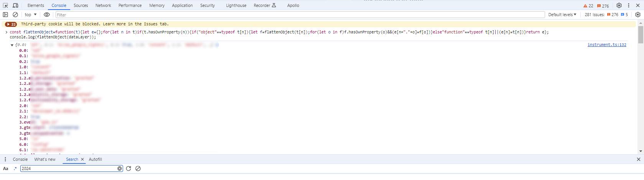Open the Default levels dropdown
The height and width of the screenshot is (180, 644).
coord(562,15)
